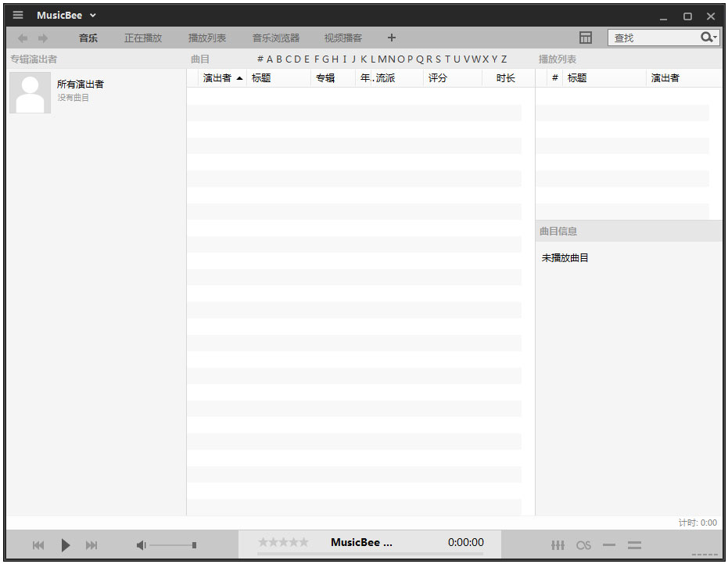Open the 视频播客 tab
Viewport: 728px width, 564px height.
[x=342, y=37]
